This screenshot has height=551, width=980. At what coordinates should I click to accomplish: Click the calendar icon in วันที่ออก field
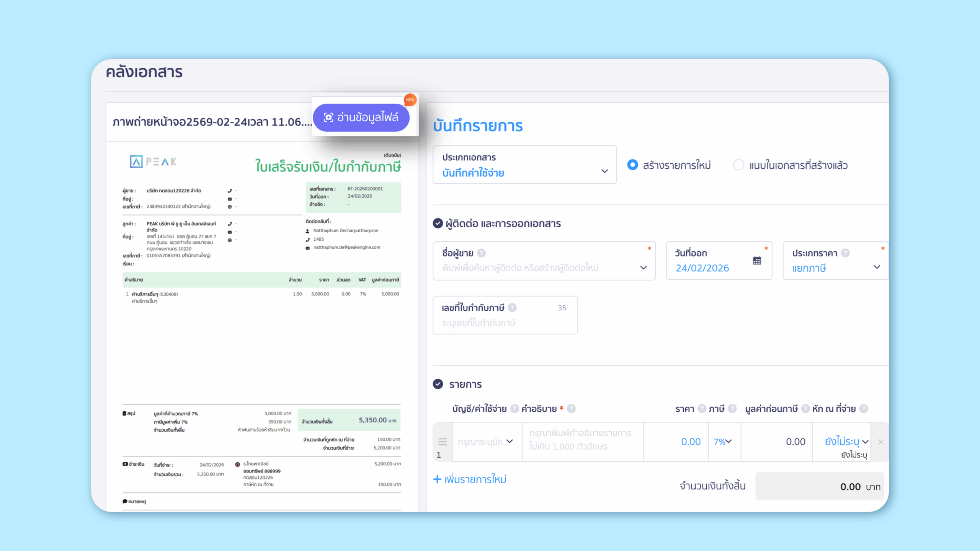(757, 261)
